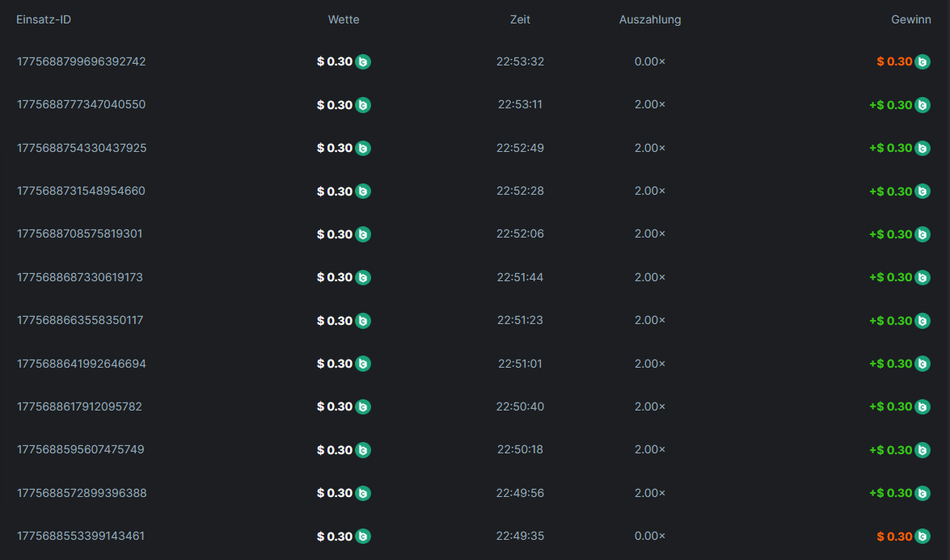Open bet ID 1775688617912095782
The width and height of the screenshot is (950, 560).
tap(79, 406)
